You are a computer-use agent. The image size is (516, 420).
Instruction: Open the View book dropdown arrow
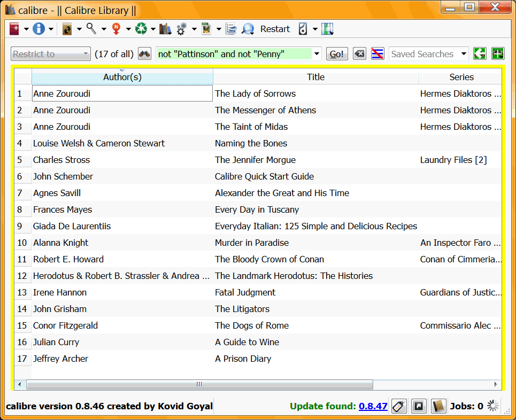(x=104, y=29)
